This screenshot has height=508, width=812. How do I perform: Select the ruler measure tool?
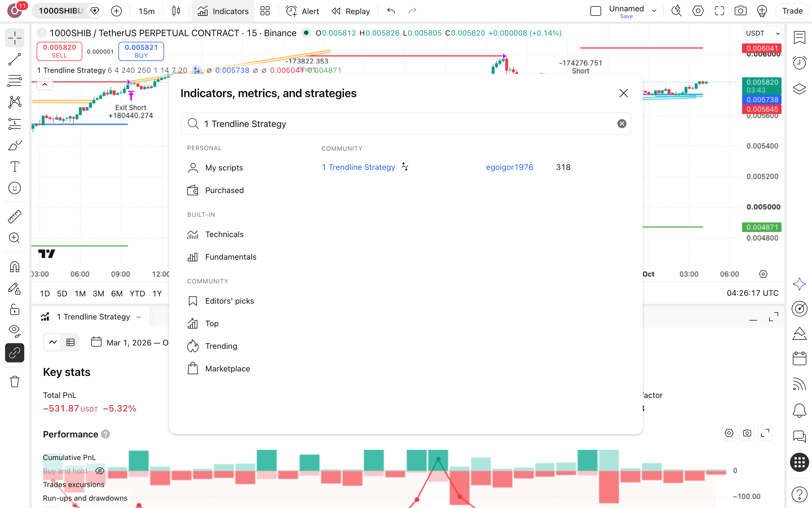click(x=14, y=217)
